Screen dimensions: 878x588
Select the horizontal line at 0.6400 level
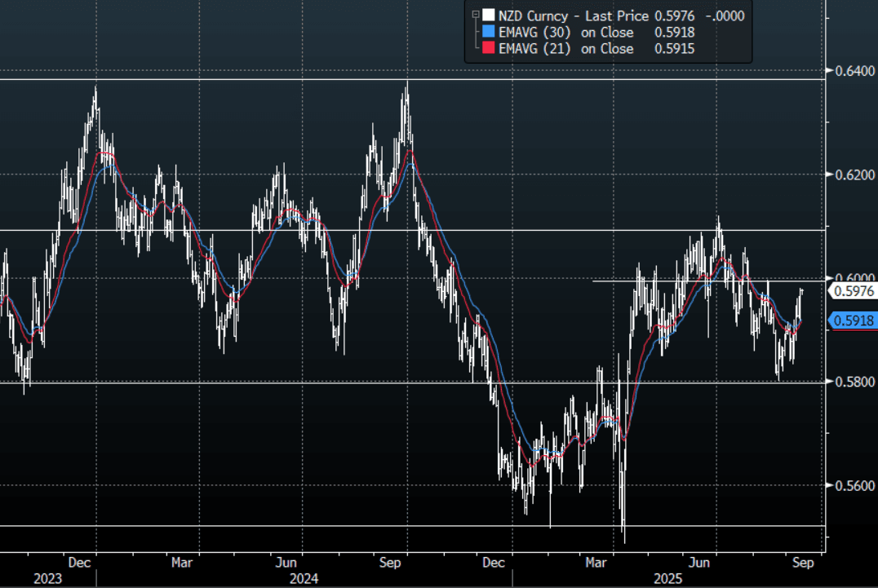245,79
